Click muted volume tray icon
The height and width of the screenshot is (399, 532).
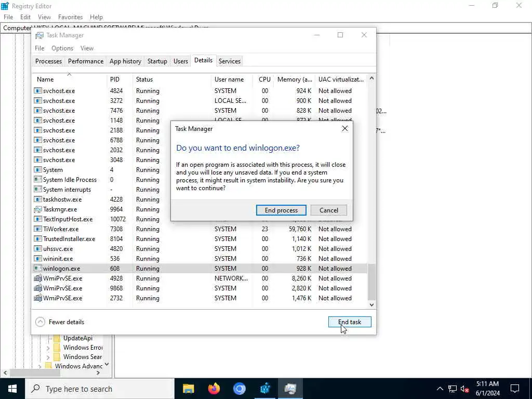click(x=465, y=389)
